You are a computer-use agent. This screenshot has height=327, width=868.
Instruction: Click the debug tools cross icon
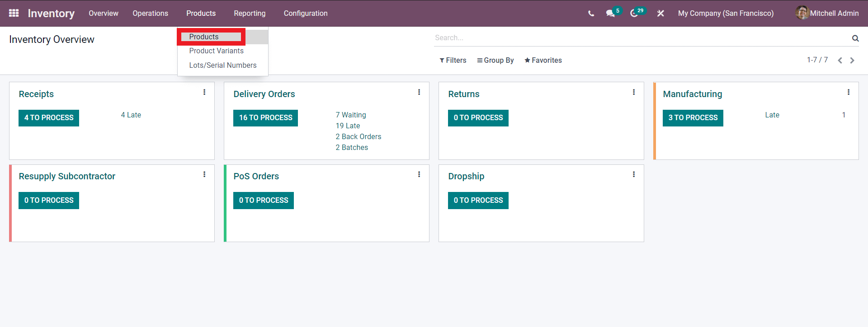(x=660, y=14)
